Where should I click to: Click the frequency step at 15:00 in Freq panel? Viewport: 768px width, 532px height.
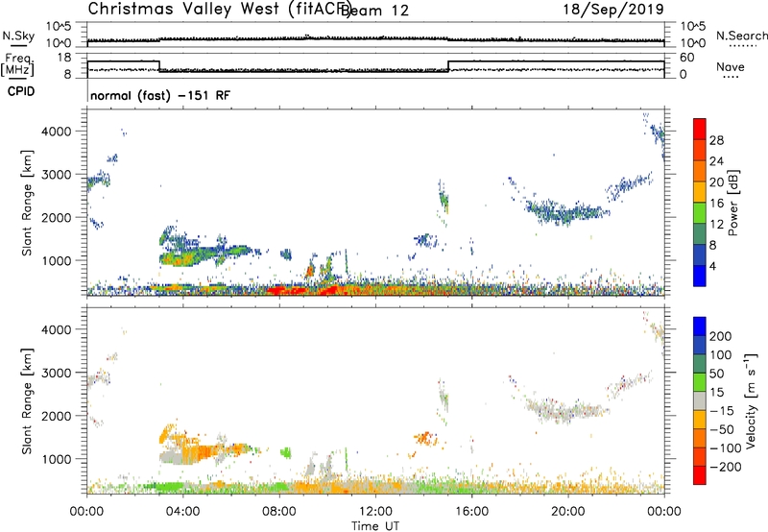coord(448,66)
